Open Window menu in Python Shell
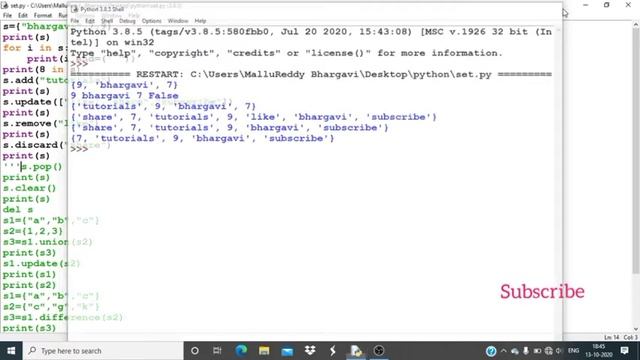 pyautogui.click(x=178, y=21)
